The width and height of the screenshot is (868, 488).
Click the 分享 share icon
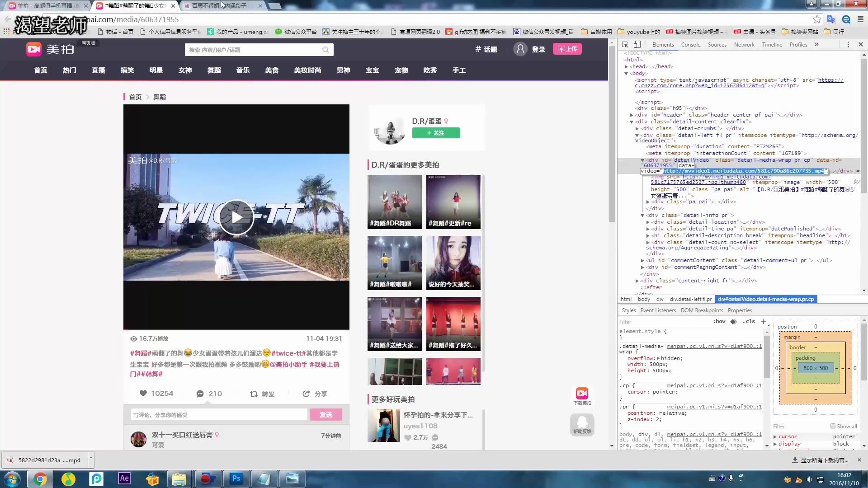tap(306, 394)
